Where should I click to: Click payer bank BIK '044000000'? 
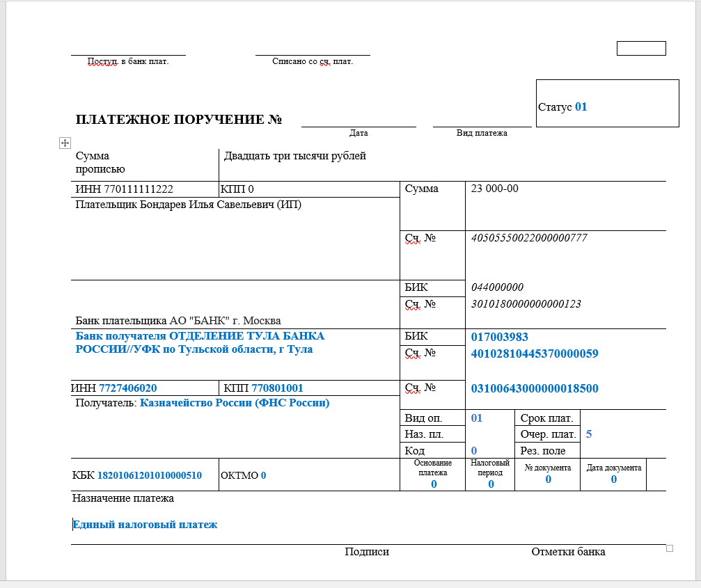497,287
